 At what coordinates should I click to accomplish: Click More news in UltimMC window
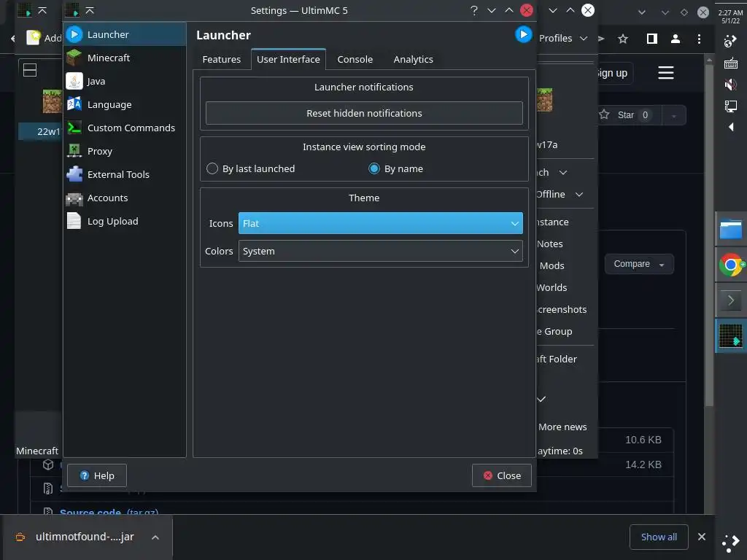[x=562, y=427]
